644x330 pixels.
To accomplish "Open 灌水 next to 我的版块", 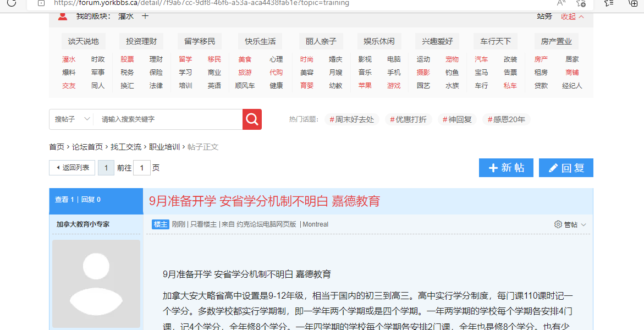I will pos(126,16).
